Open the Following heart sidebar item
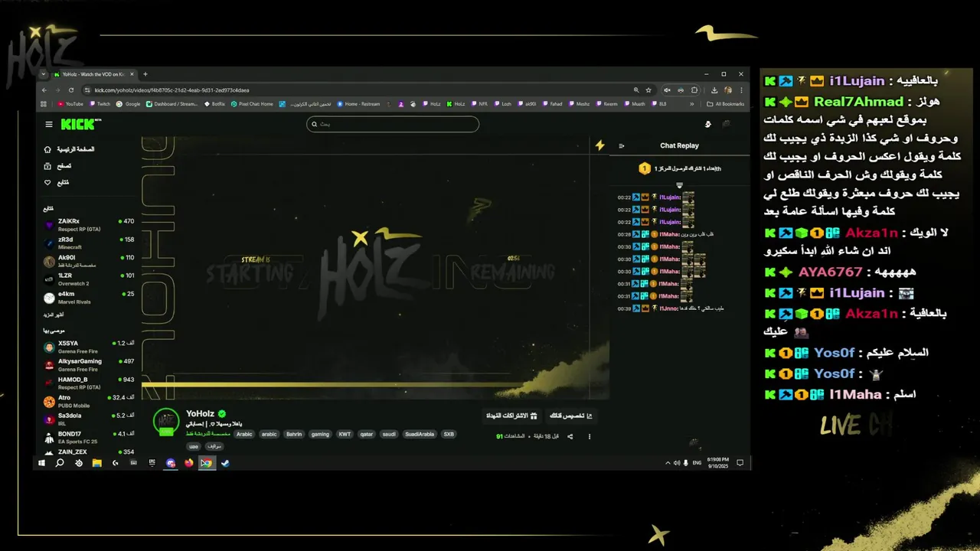Viewport: 980px width, 551px height. 56,183
